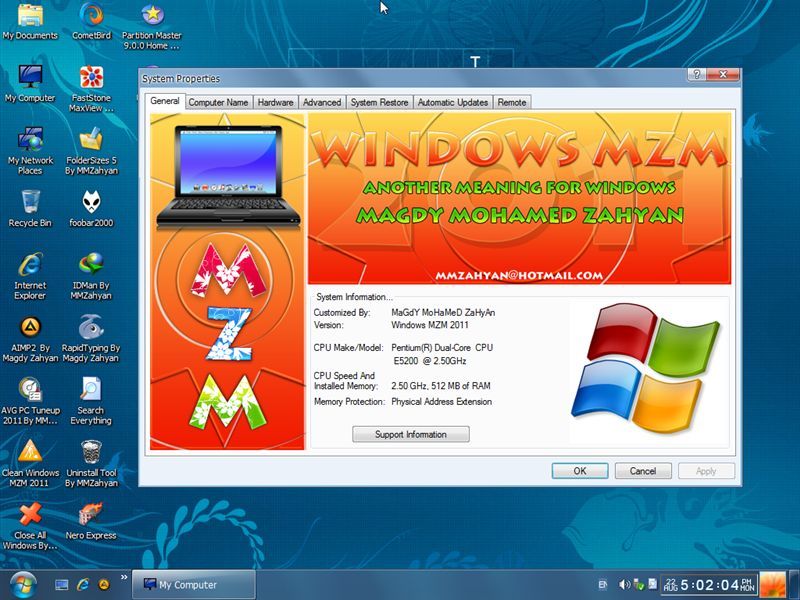800x600 pixels.
Task: Click the orange flower taskbar thumbnail
Action: [773, 585]
